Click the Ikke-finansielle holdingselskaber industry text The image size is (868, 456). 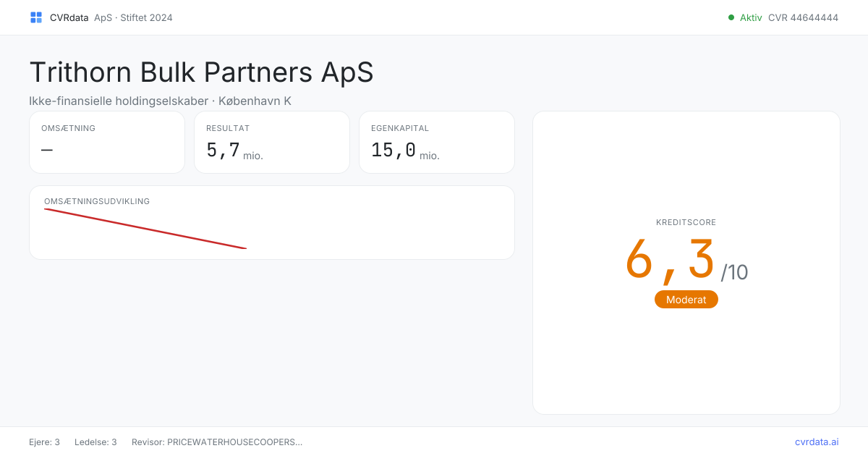click(119, 101)
